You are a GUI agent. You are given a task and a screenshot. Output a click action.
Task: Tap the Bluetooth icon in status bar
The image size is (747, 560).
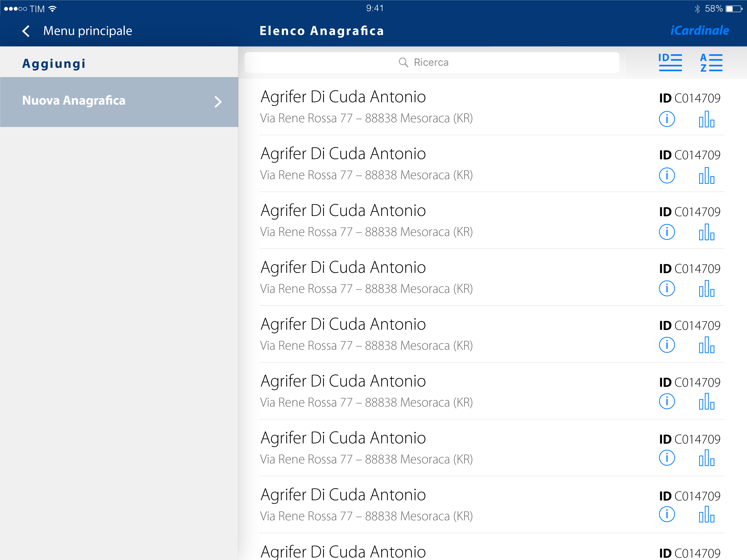coord(697,9)
